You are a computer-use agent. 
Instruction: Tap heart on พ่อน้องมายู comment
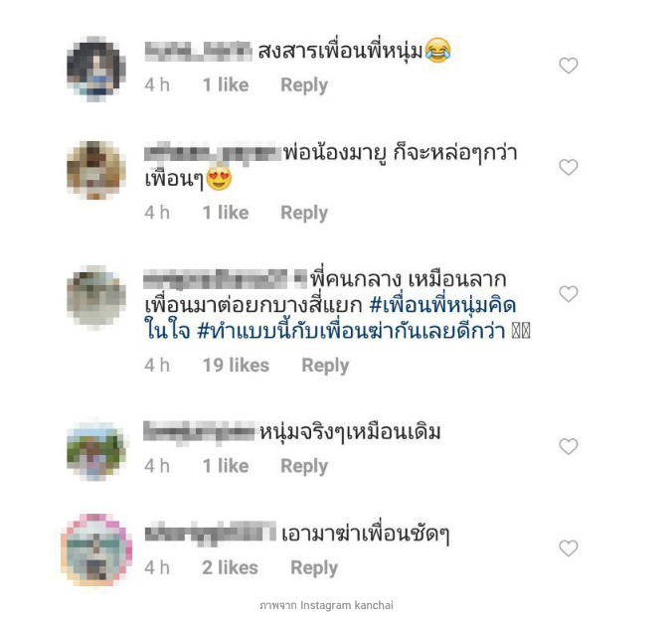569,167
